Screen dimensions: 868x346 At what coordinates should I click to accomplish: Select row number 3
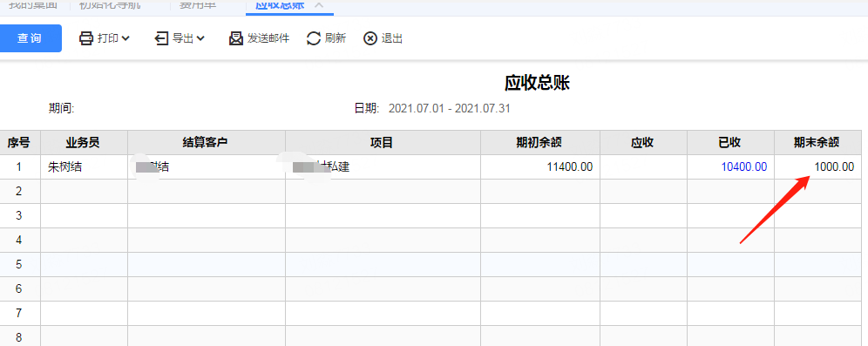[x=20, y=215]
